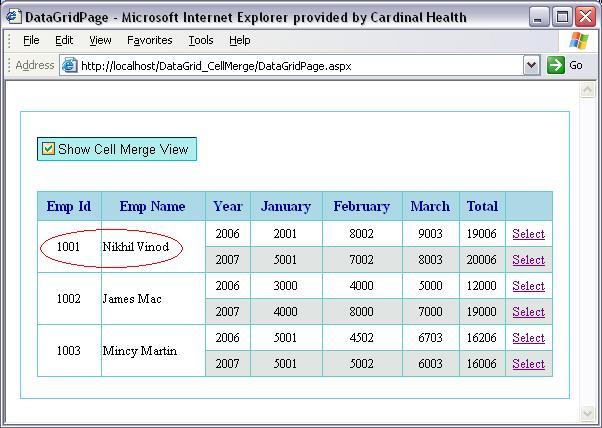The height and width of the screenshot is (428, 602).
Task: Click the Emp Id column header
Action: click(x=69, y=206)
